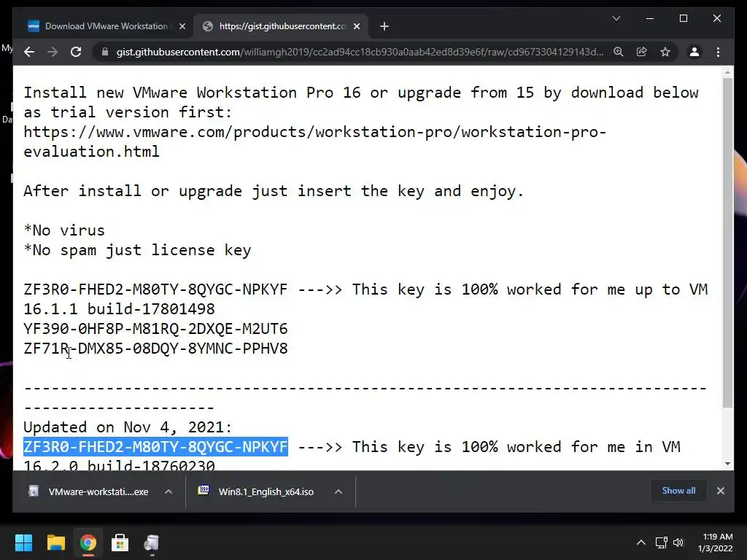The image size is (747, 560).
Task: Open zoom magnifier in address bar
Action: [619, 52]
